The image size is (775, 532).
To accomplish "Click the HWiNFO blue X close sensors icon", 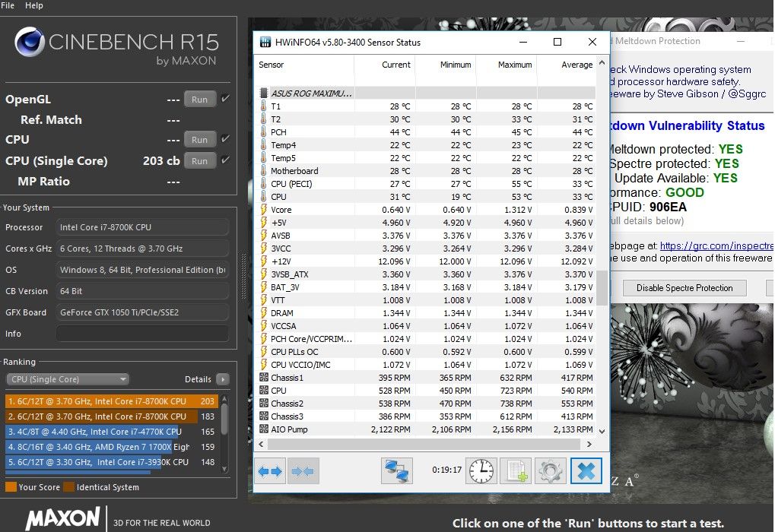I will click(586, 470).
